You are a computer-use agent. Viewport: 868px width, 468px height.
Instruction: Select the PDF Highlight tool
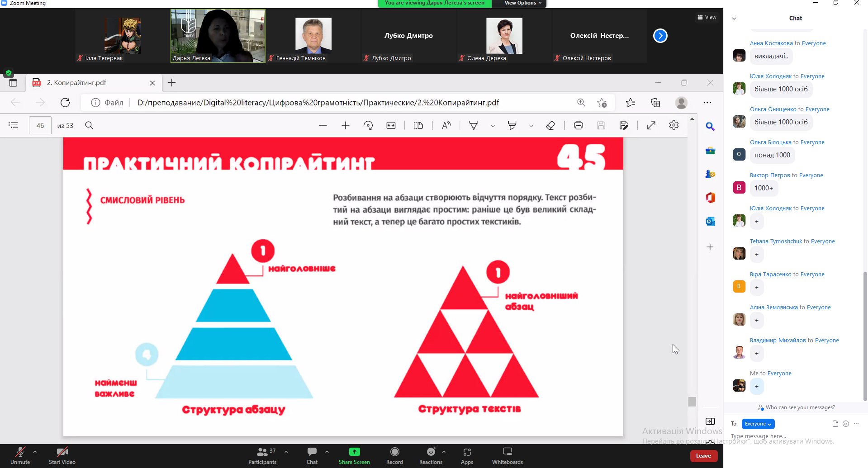512,125
